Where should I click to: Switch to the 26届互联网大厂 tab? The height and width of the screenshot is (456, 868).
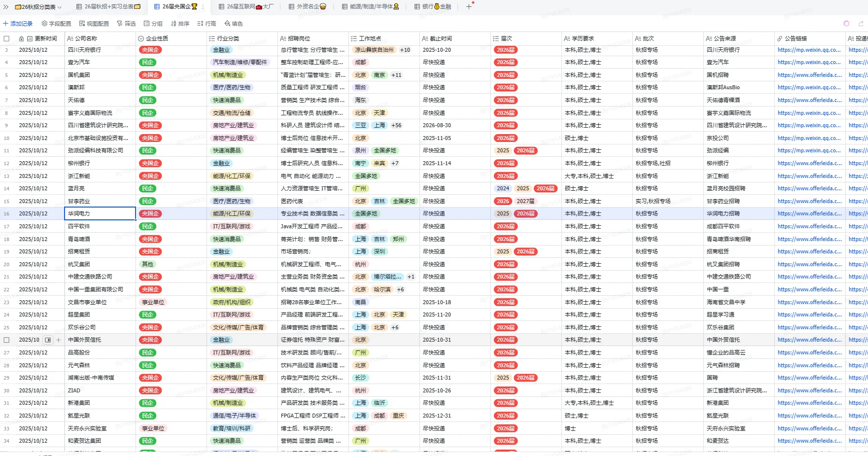pyautogui.click(x=246, y=7)
